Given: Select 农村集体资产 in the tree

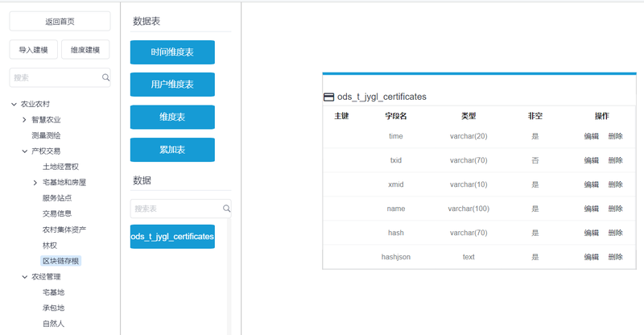Looking at the screenshot, I should (x=64, y=230).
